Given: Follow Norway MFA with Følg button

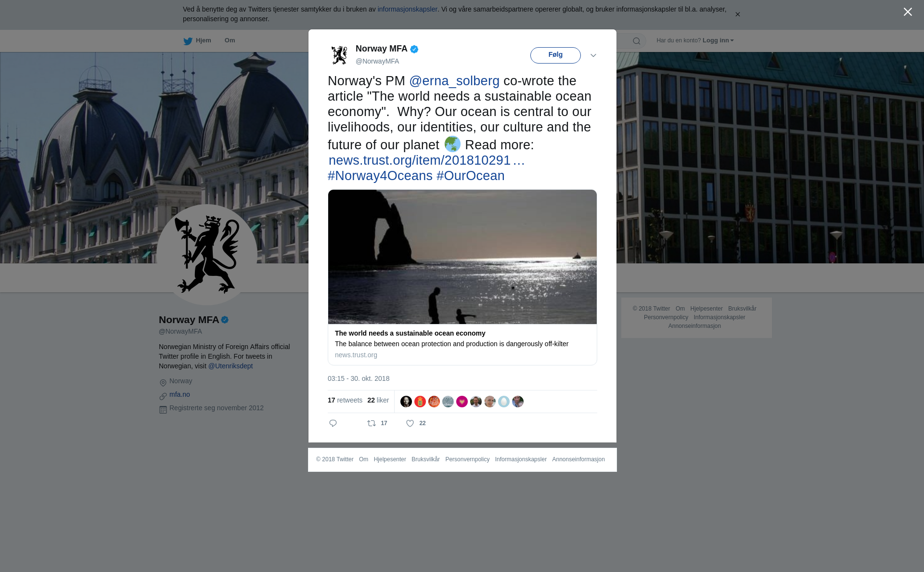Looking at the screenshot, I should (x=555, y=55).
